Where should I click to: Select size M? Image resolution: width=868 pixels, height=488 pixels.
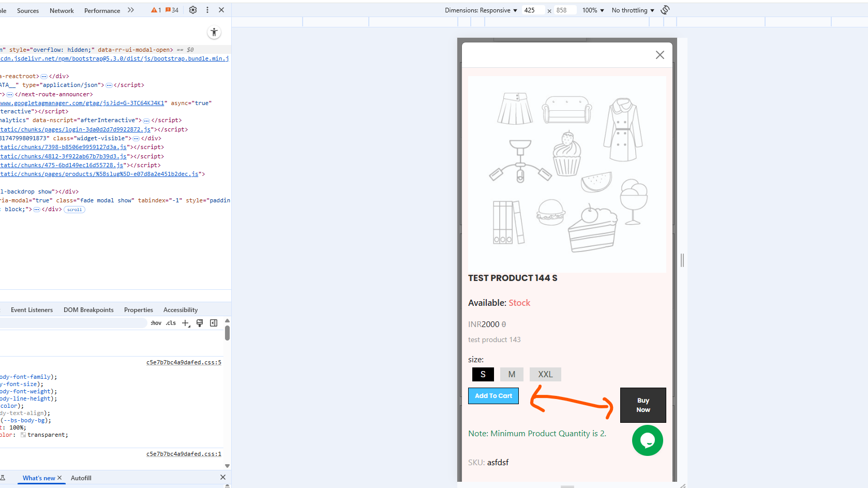pos(512,374)
